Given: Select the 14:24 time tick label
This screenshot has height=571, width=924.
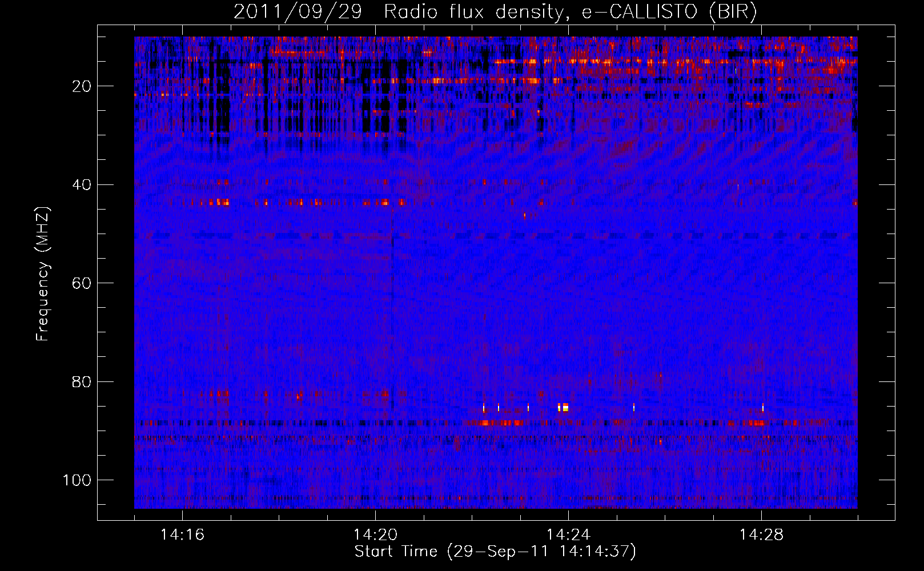Looking at the screenshot, I should click(x=568, y=535).
